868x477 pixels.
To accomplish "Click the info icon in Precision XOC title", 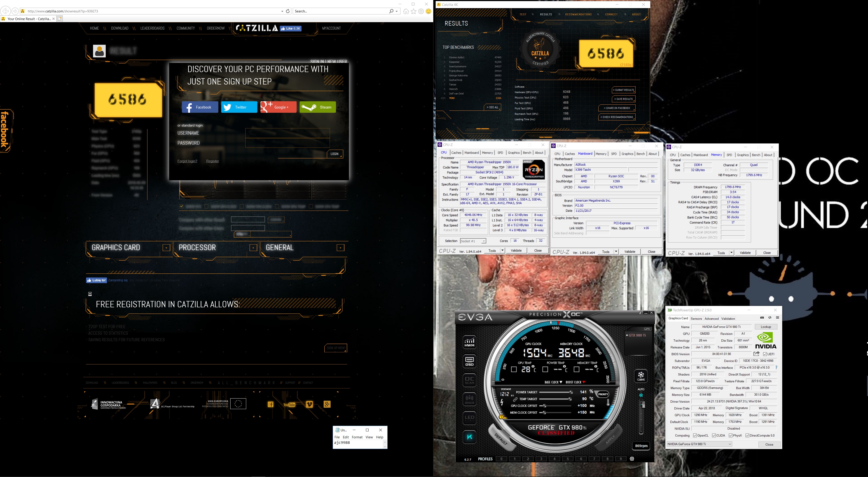I will [640, 313].
